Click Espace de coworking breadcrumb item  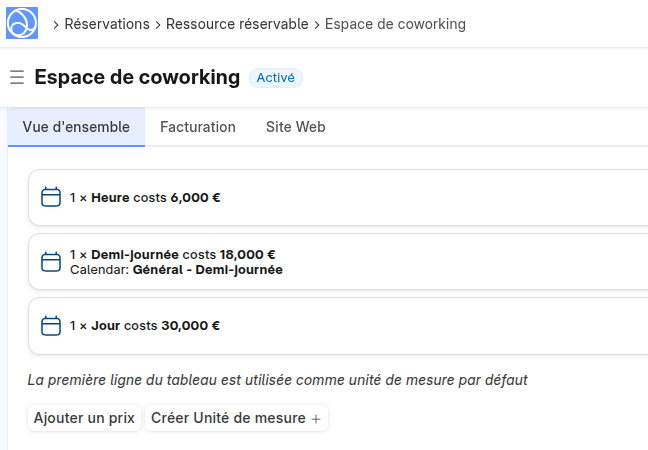pyautogui.click(x=395, y=24)
